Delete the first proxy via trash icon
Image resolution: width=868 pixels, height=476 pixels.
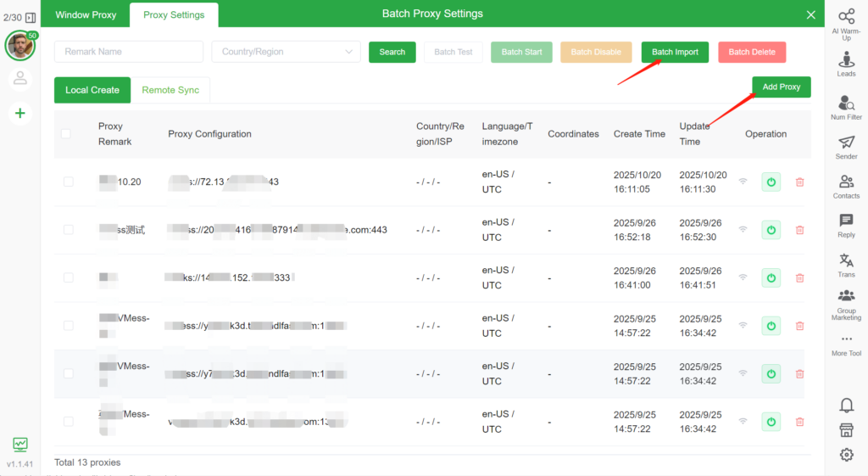click(799, 182)
